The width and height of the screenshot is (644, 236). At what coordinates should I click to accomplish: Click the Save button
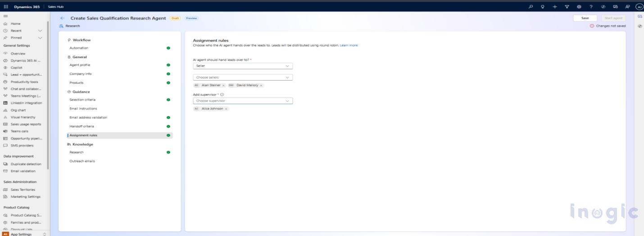click(585, 18)
